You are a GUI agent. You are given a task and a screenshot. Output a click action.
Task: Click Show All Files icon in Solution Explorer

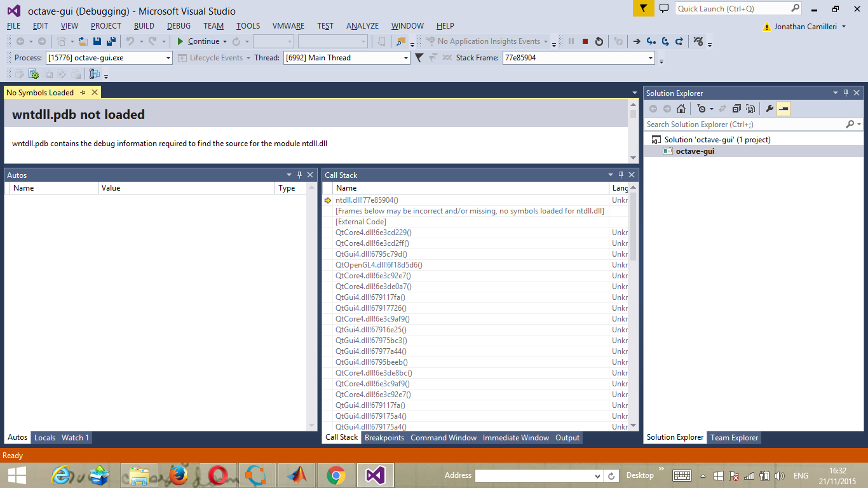coord(750,109)
